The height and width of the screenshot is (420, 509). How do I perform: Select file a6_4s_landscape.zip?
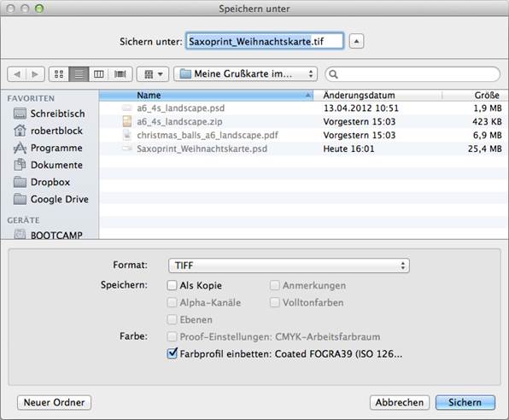point(303,122)
